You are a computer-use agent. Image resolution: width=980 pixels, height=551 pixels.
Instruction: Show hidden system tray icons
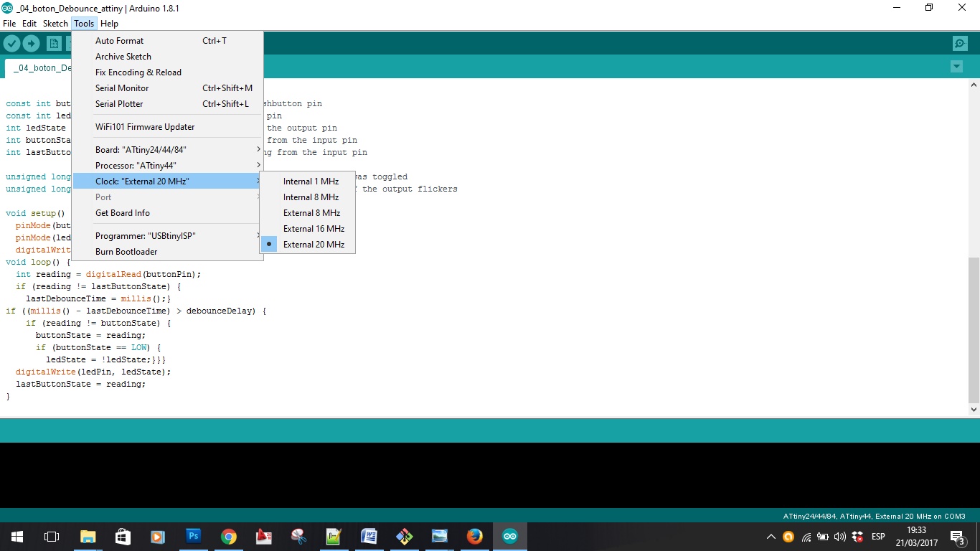(771, 537)
